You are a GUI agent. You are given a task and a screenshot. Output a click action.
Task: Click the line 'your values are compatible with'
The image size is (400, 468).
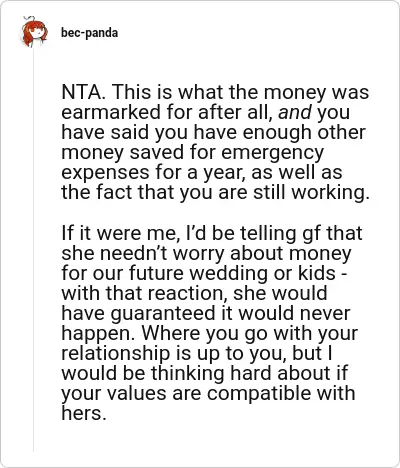pos(208,393)
